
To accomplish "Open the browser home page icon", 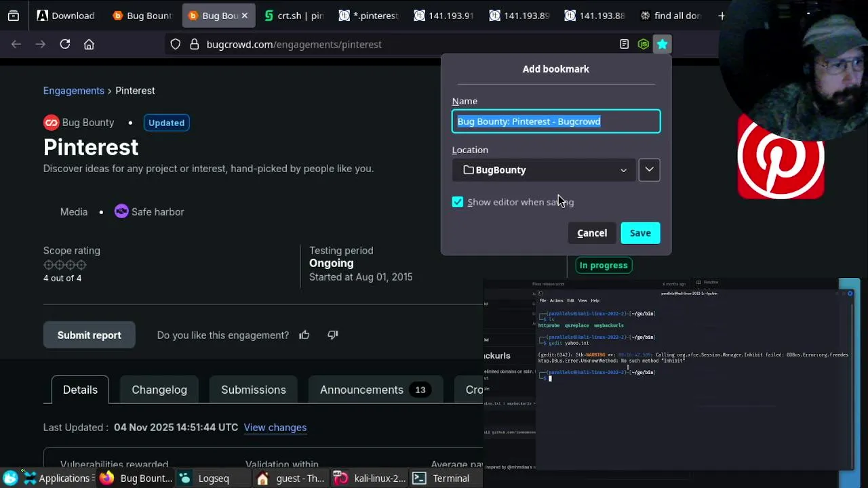I will pos(89,44).
